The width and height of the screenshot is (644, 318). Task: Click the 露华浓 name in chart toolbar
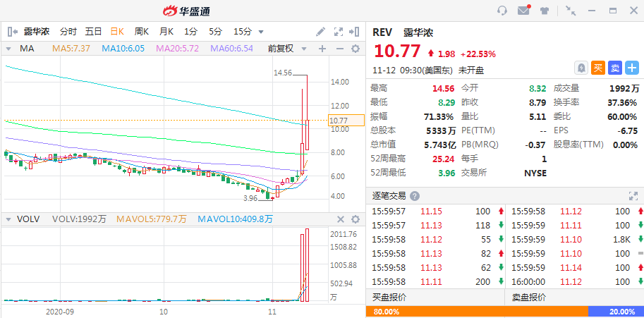[36, 32]
